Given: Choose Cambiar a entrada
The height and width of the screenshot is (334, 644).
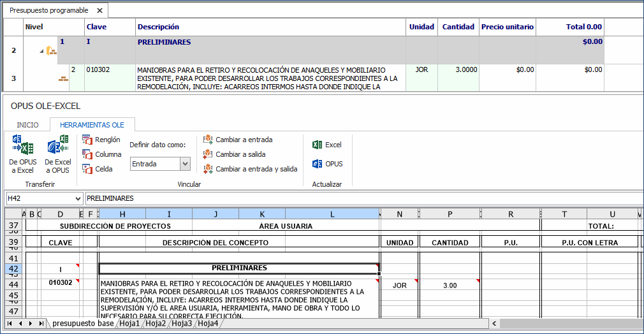Looking at the screenshot, I should pos(238,140).
